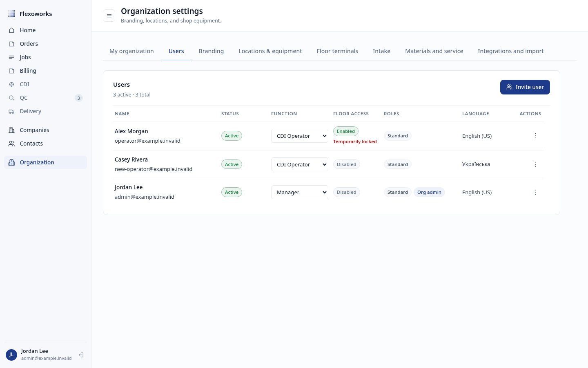Click Alex Morgan's Active status badge
588x368 pixels.
(232, 136)
